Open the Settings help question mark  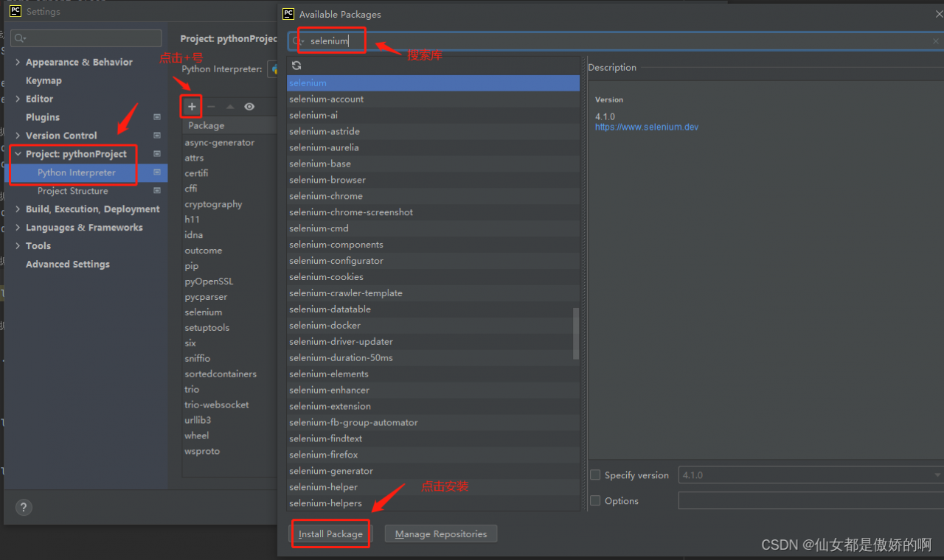[x=24, y=507]
